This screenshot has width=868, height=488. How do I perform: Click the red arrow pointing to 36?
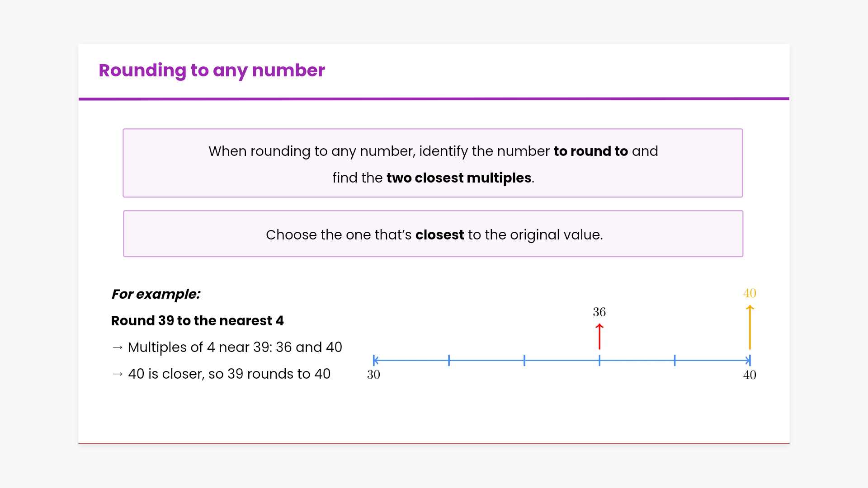click(x=599, y=337)
